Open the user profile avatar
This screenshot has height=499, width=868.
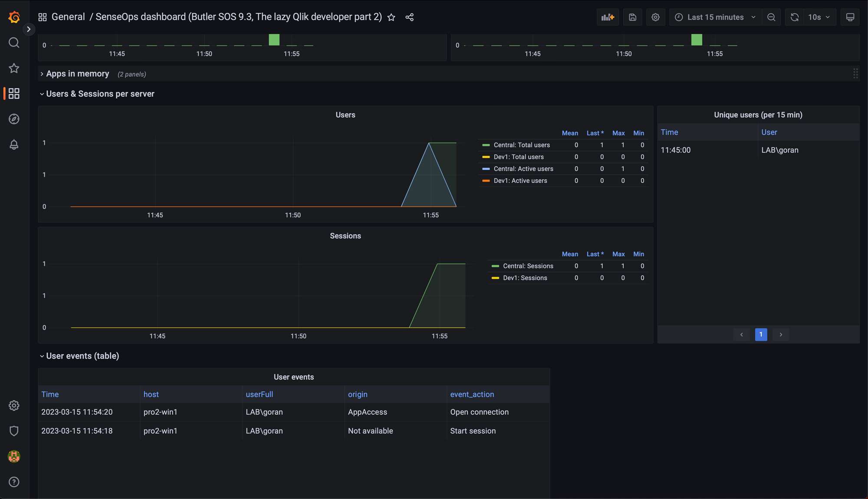14,456
